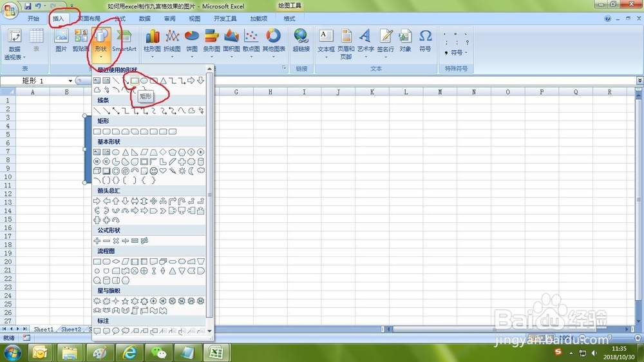Expand the 折线图 line chart menu
Screen dimensions: 644x362
(x=172, y=44)
